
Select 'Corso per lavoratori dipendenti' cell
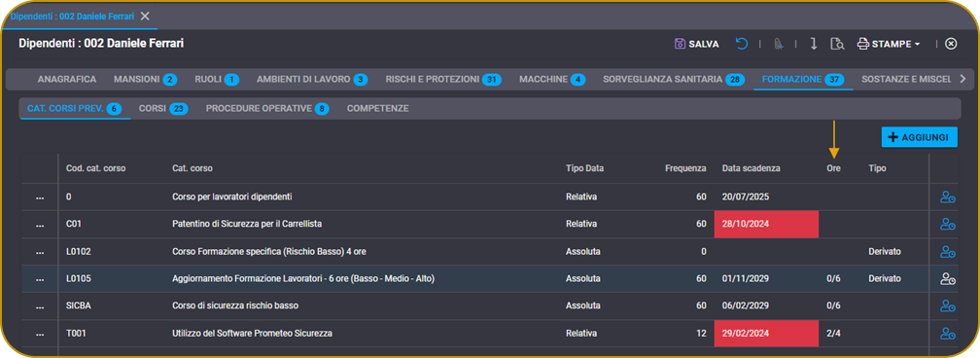coord(231,197)
